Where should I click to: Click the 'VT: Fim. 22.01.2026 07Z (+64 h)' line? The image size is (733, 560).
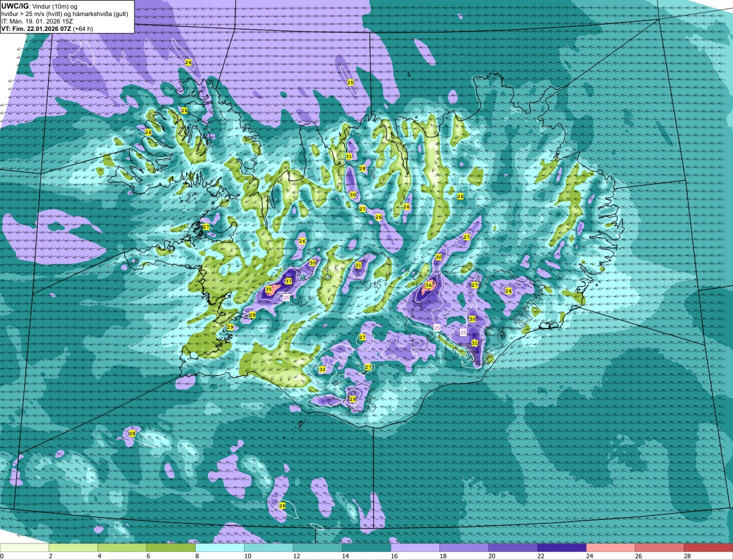pos(47,28)
